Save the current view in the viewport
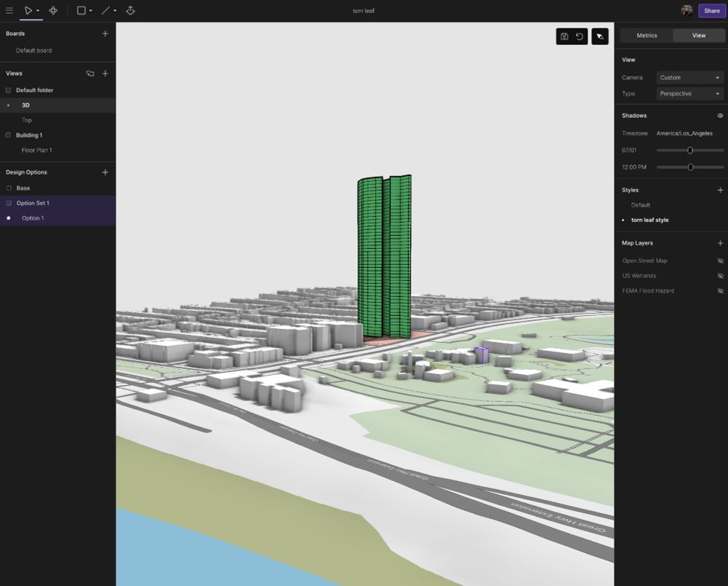Viewport: 728px width, 586px height. (564, 36)
